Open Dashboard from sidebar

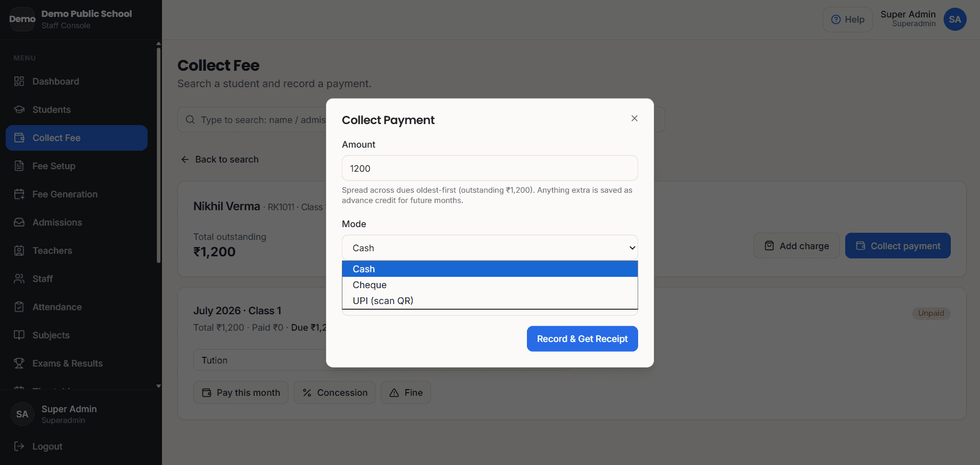click(x=76, y=82)
